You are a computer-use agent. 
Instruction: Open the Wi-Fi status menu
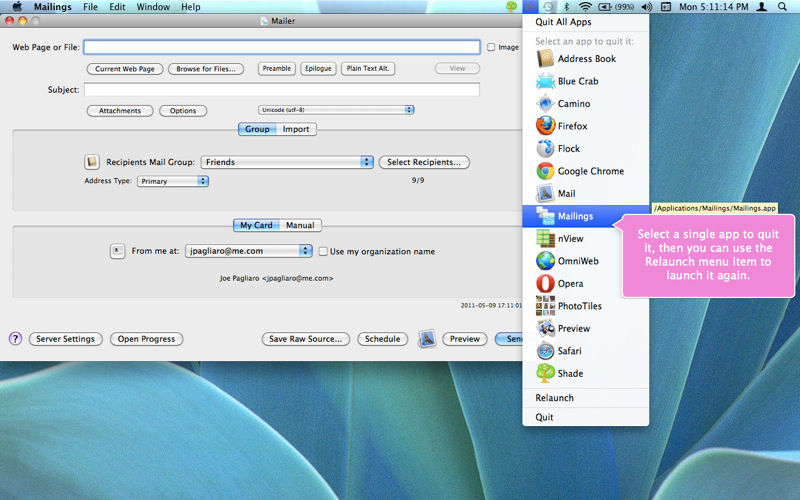pyautogui.click(x=585, y=7)
